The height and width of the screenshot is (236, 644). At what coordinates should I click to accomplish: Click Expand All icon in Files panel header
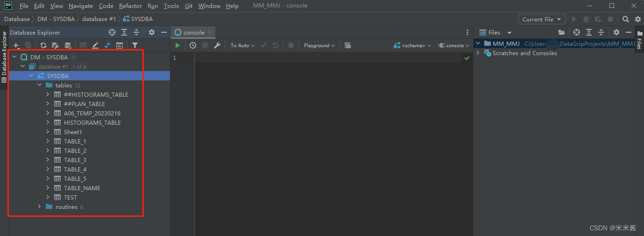click(x=589, y=32)
